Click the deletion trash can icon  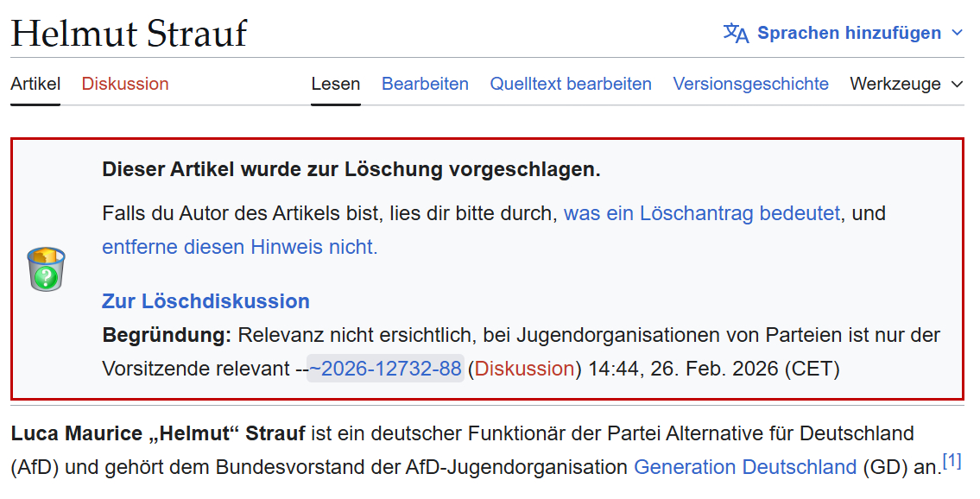point(47,268)
